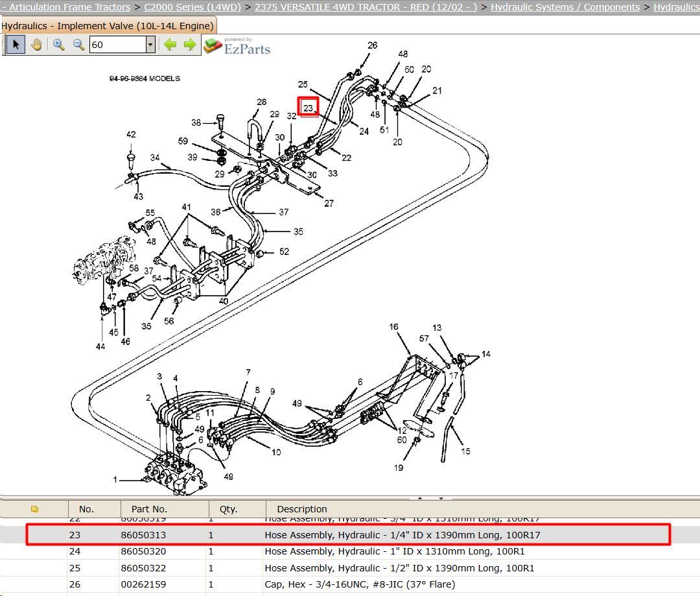700x596 pixels.
Task: Click callout 52 in the diagram
Action: (284, 252)
